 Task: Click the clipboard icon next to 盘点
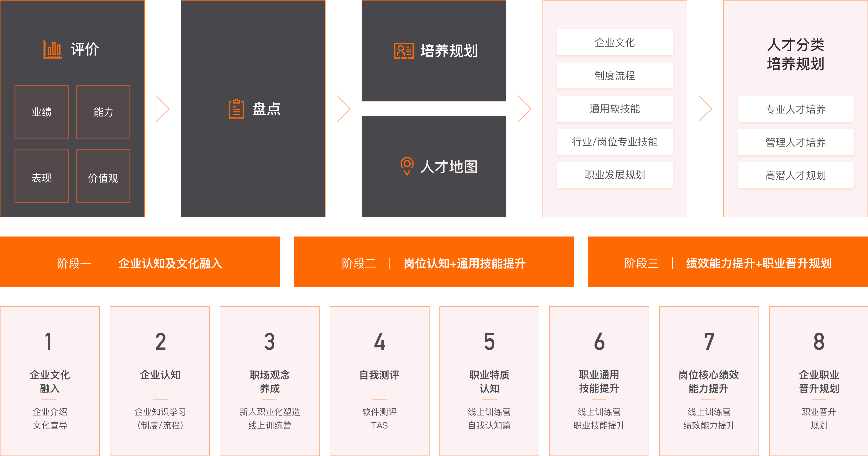tap(236, 109)
